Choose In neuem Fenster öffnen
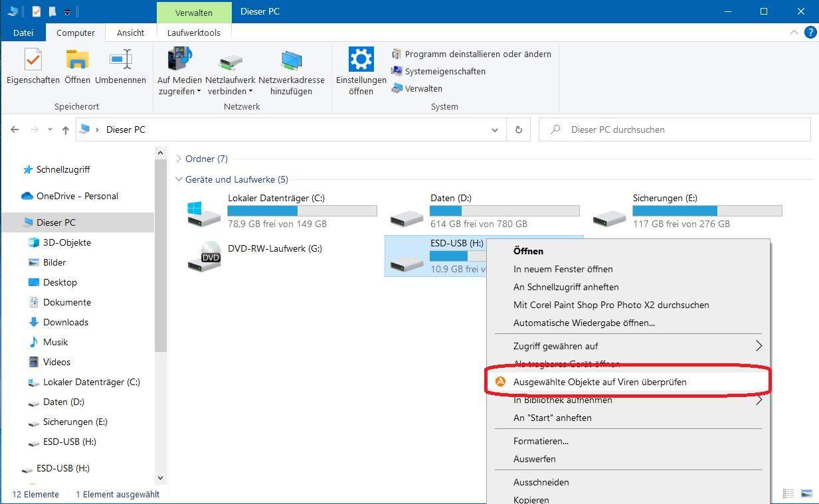 563,269
